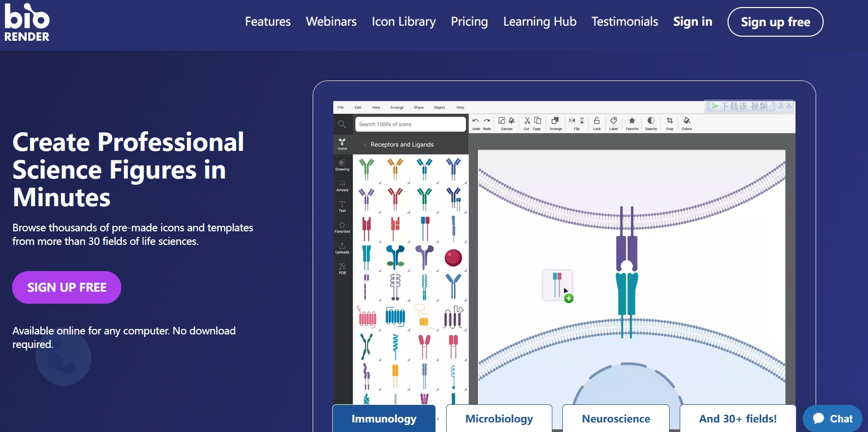868x432 pixels.
Task: Switch to the Neuroscience tab
Action: (x=616, y=418)
